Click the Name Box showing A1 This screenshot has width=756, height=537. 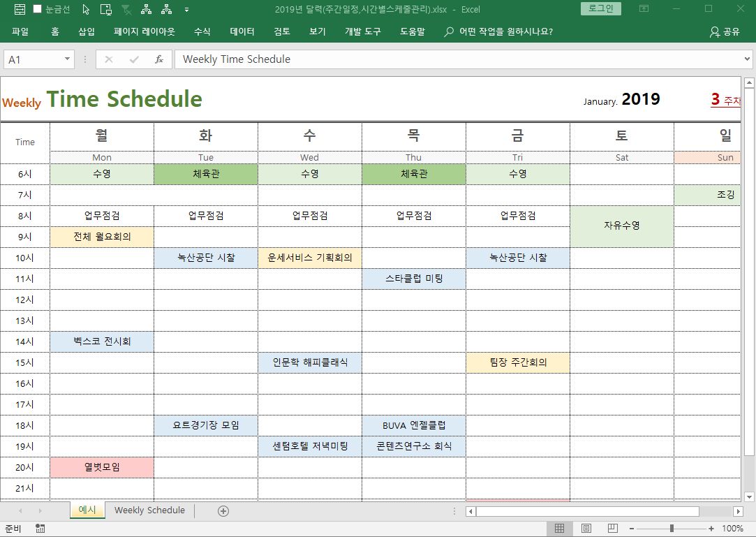click(33, 59)
